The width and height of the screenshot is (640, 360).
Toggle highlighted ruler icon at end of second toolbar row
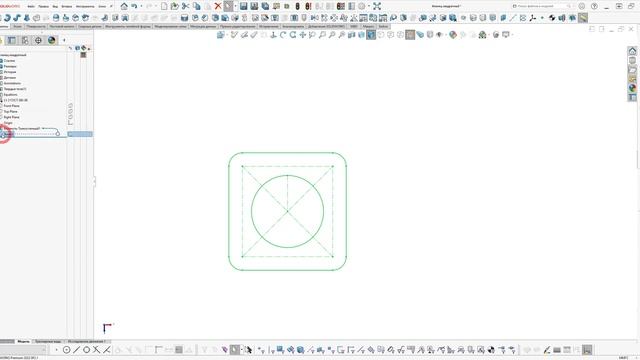(x=583, y=18)
